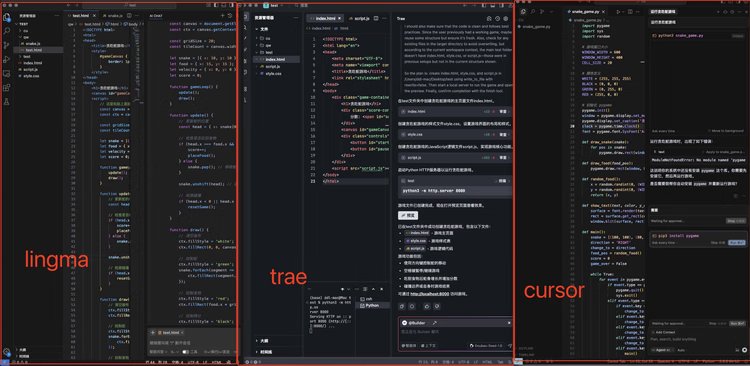Open the explorer icon in cursor sidebar

(523, 11)
